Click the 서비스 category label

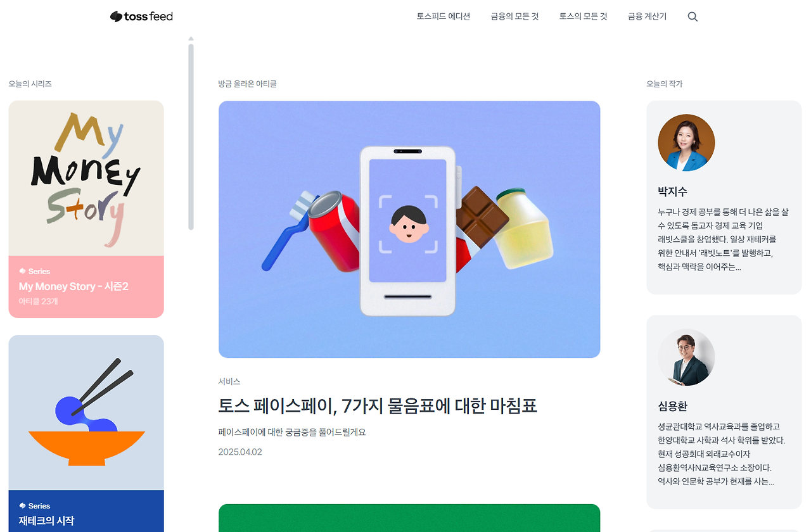[229, 381]
